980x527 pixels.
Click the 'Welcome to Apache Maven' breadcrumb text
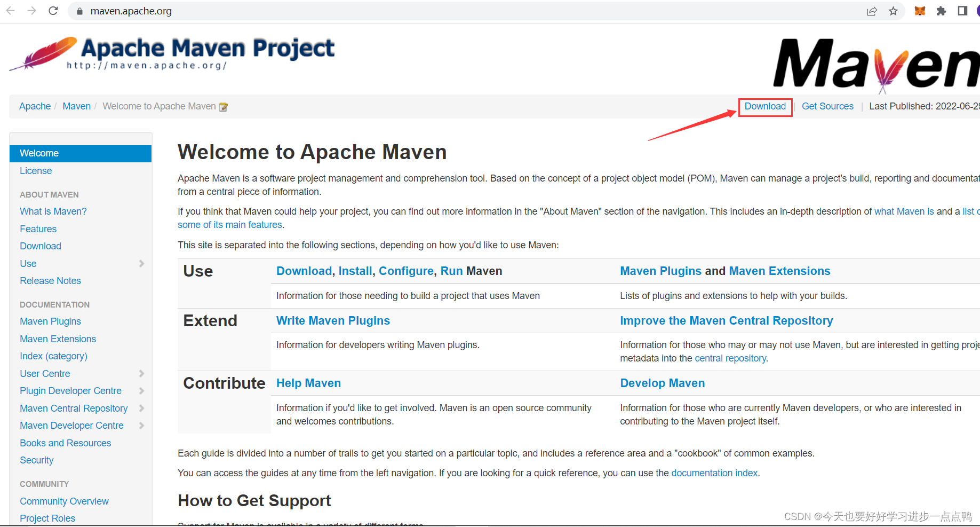[159, 106]
